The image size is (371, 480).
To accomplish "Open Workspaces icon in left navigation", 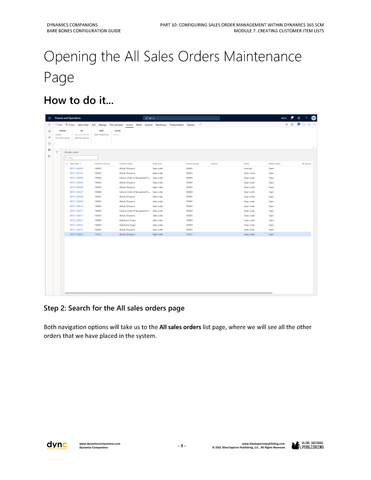I will [49, 150].
